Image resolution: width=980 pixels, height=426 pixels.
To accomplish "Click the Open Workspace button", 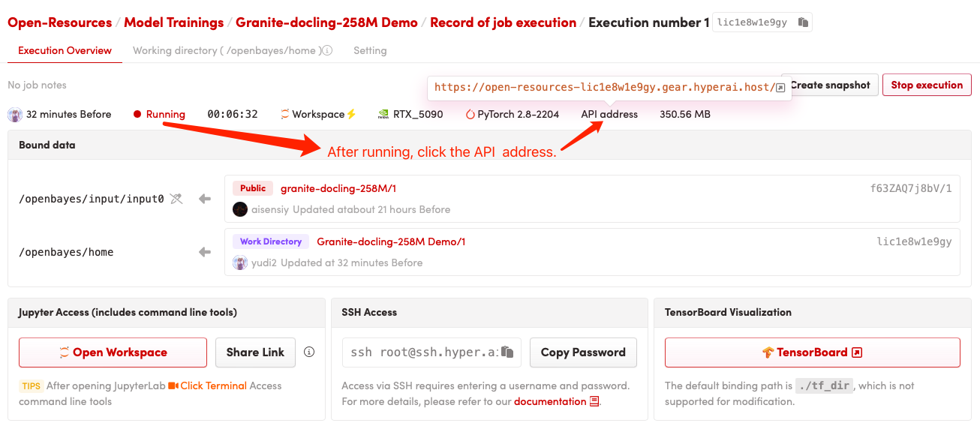I will 113,352.
